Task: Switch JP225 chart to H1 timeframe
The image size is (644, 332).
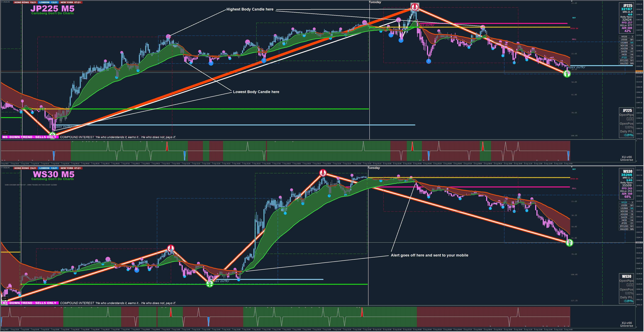Action: click(632, 52)
